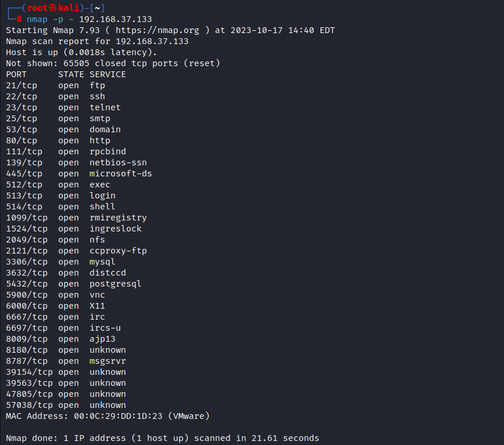504x445 pixels.
Task: Click the msgsrvr service text
Action: pyautogui.click(x=107, y=361)
